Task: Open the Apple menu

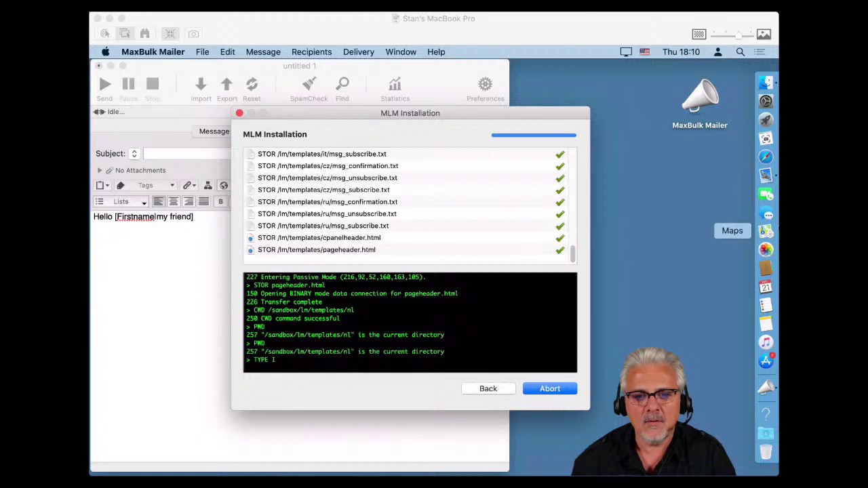Action: tap(105, 52)
